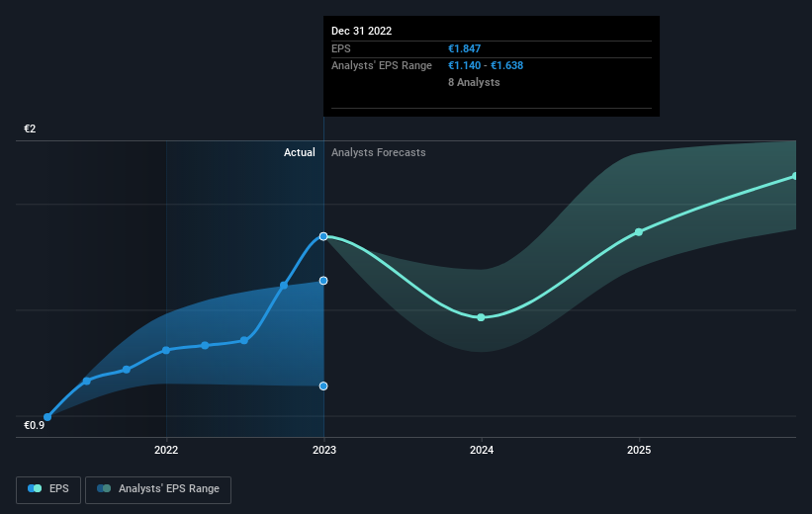This screenshot has height=514, width=812.
Task: Select the EPS data point at 2022 axis line
Action: tap(166, 351)
